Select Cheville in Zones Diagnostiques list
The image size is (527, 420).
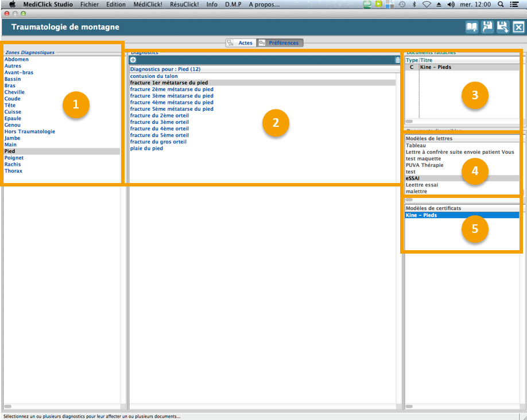pyautogui.click(x=14, y=92)
